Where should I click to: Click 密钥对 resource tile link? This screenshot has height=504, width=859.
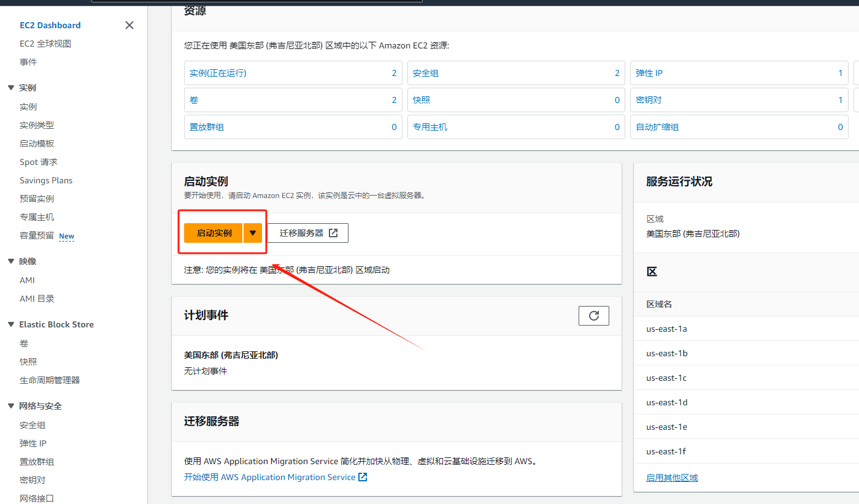(x=649, y=100)
